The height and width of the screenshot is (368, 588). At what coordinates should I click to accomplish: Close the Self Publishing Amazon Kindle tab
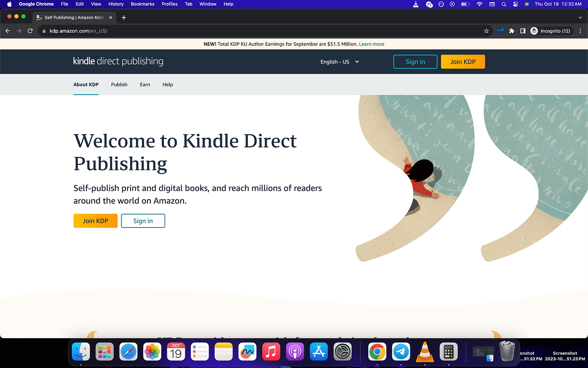110,17
